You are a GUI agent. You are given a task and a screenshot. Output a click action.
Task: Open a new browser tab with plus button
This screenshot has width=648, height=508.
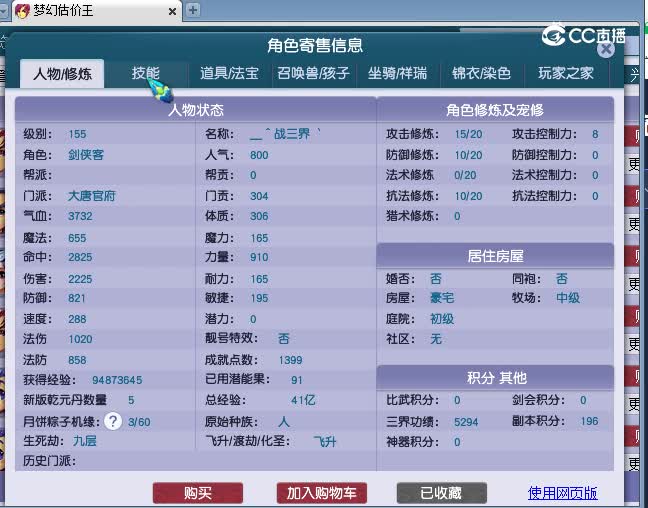point(193,10)
